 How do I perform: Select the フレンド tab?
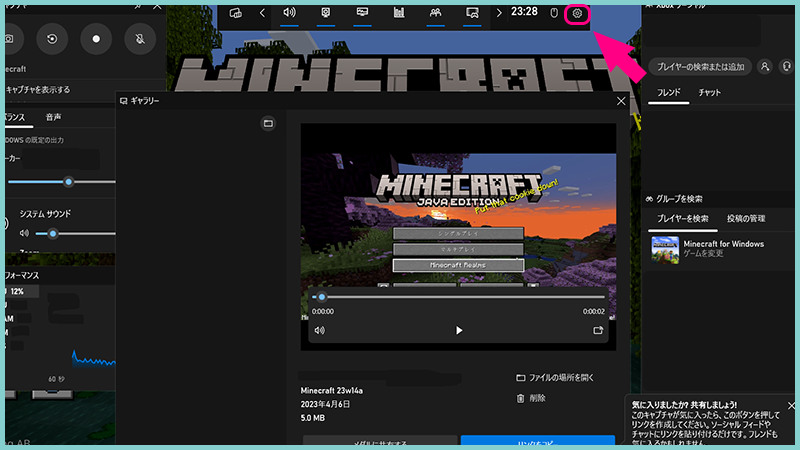click(x=668, y=92)
